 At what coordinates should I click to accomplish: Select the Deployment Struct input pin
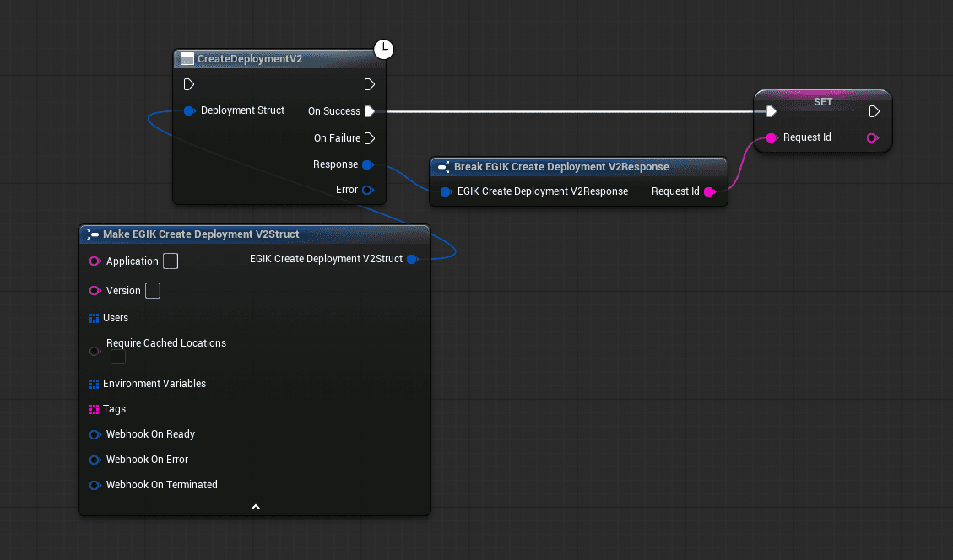189,110
